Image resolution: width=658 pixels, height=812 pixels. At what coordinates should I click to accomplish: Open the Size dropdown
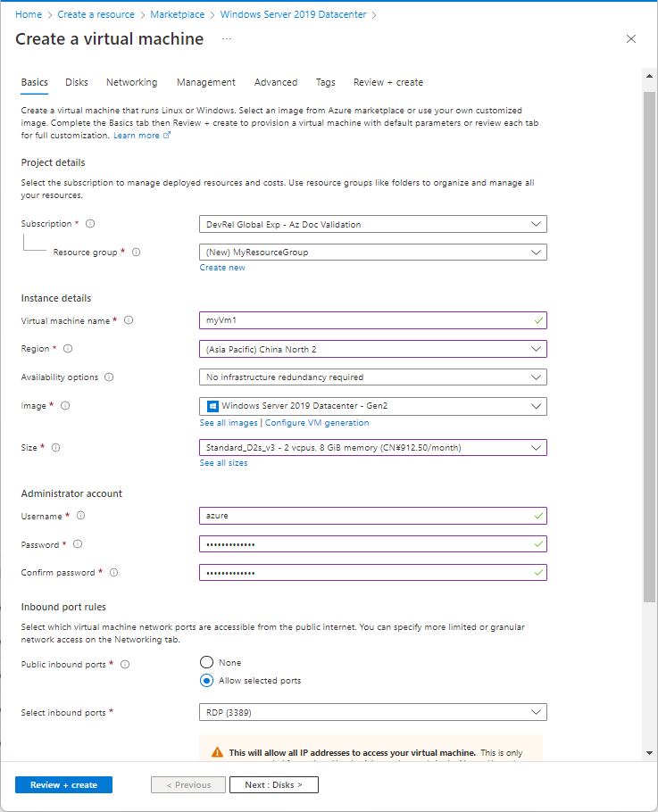click(x=373, y=447)
